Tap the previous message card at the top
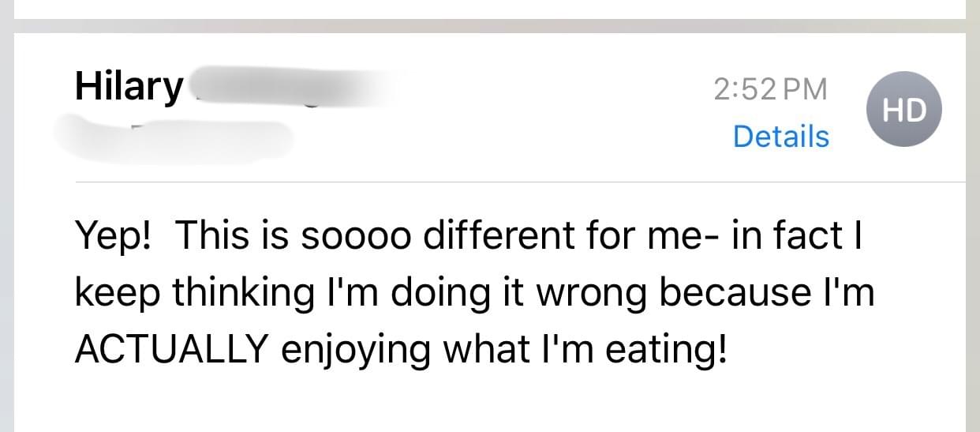Screen dimensions: 980x432 tap(490, 9)
